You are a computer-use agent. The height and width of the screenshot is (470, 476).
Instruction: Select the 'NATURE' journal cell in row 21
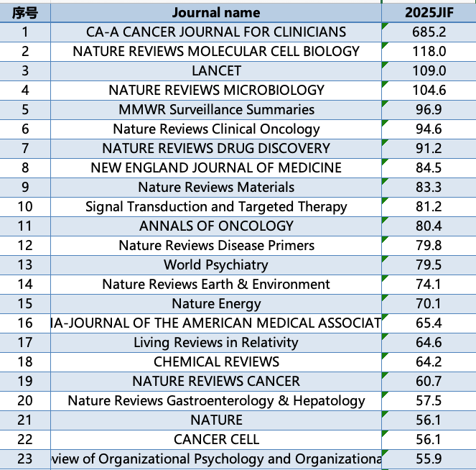tap(216, 420)
